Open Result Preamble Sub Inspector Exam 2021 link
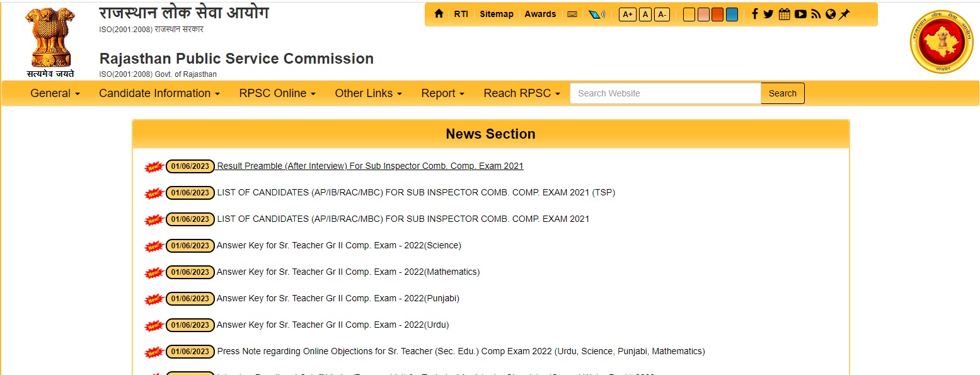This screenshot has height=375, width=980. [x=371, y=166]
